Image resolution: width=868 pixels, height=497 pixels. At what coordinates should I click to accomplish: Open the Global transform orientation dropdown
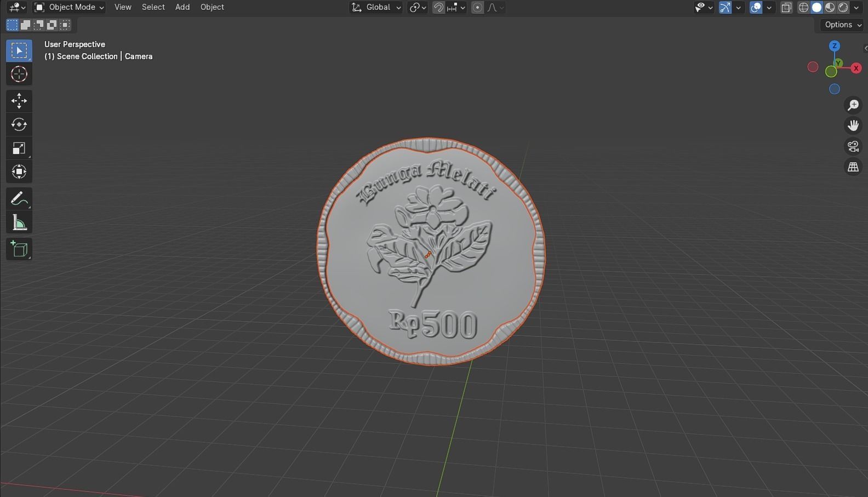pos(376,7)
